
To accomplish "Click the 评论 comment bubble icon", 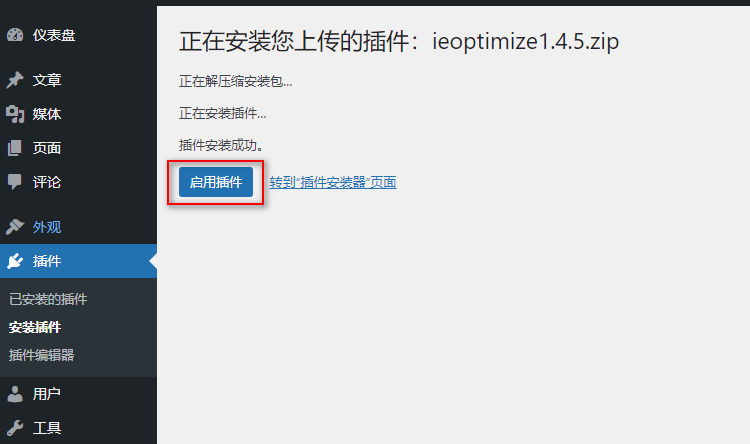I will (15, 182).
